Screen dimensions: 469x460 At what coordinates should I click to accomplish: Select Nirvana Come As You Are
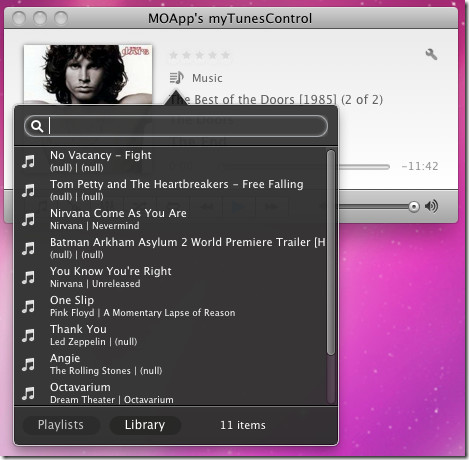point(170,219)
